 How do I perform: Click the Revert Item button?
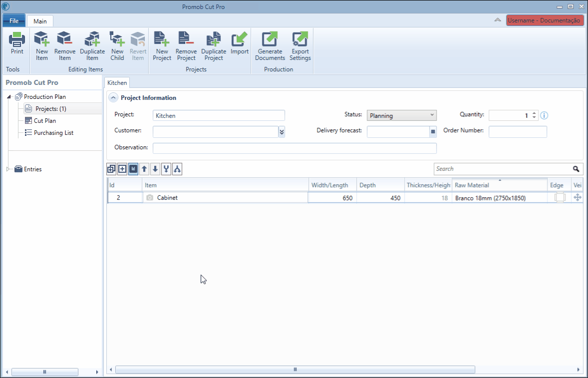click(x=138, y=46)
